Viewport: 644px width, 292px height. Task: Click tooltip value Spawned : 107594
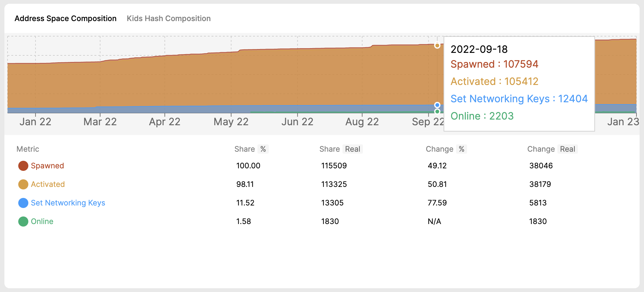pos(494,64)
